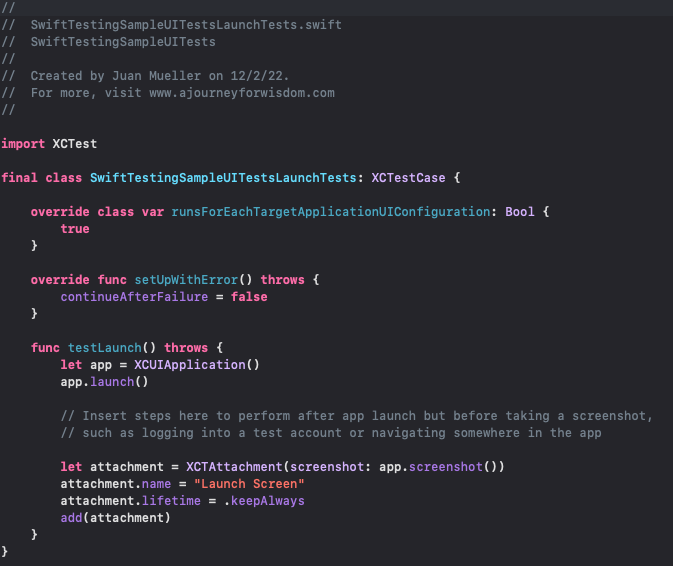The image size is (673, 566).
Task: Click the "Launch Screen" string literal
Action: pos(249,484)
